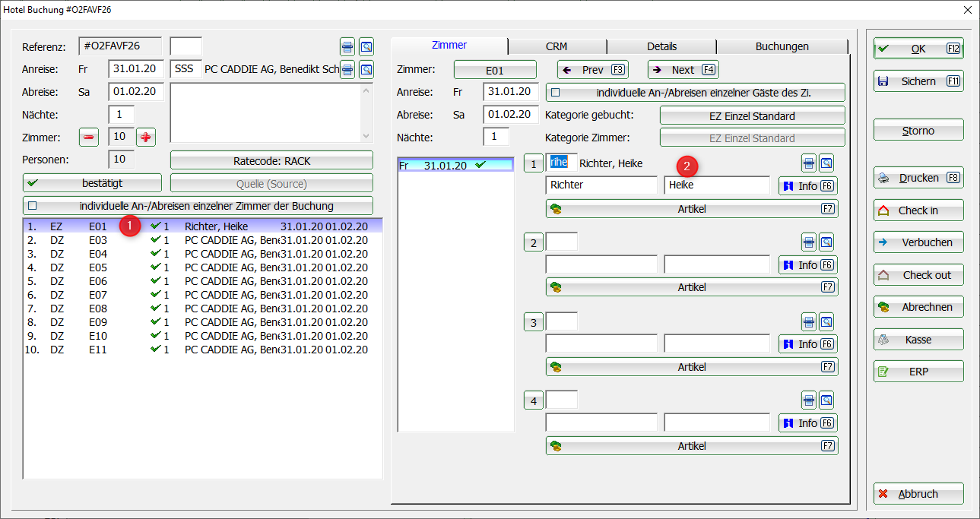The width and height of the screenshot is (980, 519).
Task: Open the Kasse button
Action: pos(918,340)
